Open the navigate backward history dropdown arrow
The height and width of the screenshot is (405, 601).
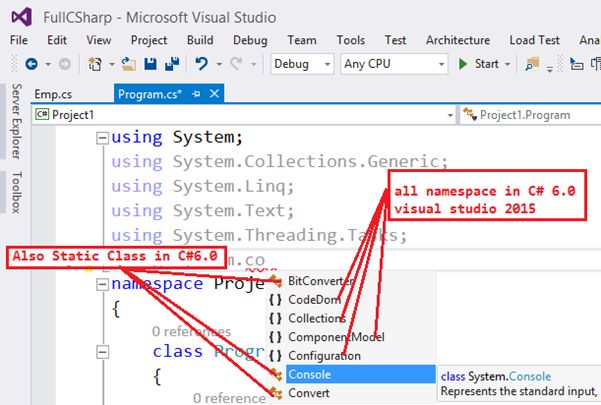tap(48, 64)
